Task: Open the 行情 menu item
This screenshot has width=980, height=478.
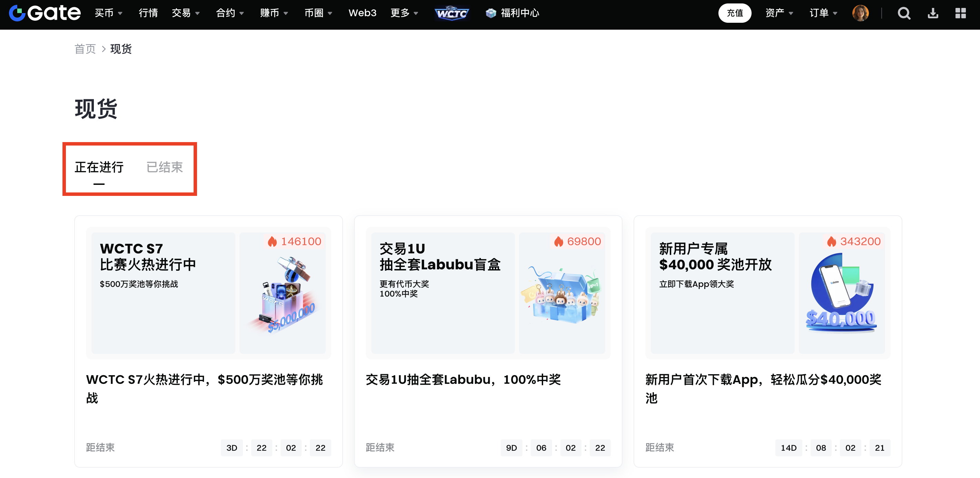Action: (x=148, y=13)
